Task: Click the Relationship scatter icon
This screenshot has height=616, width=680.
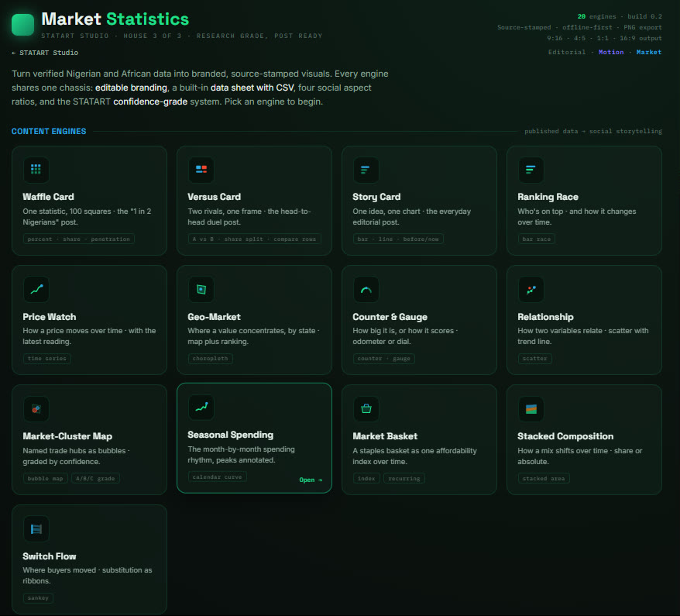Action: [x=531, y=289]
